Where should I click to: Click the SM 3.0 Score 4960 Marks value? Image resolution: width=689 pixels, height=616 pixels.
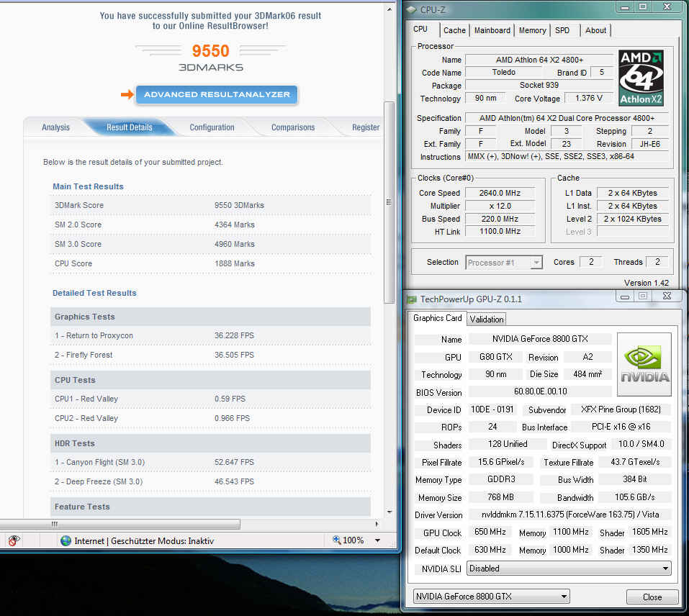point(234,244)
